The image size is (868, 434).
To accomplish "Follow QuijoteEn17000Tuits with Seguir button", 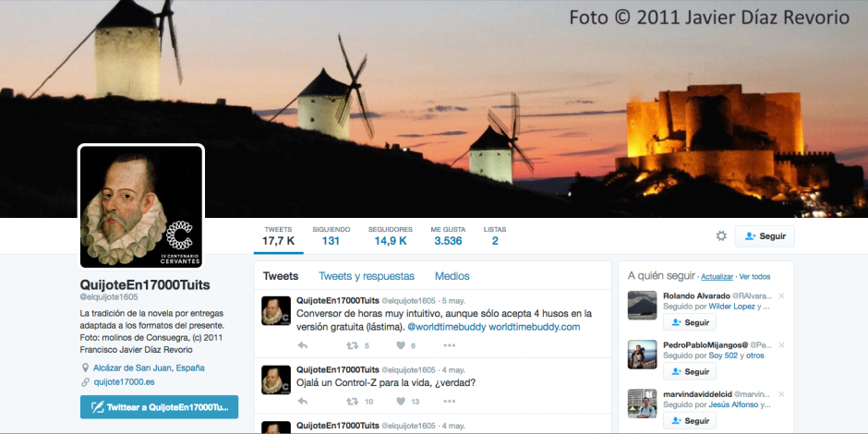I will pyautogui.click(x=765, y=236).
